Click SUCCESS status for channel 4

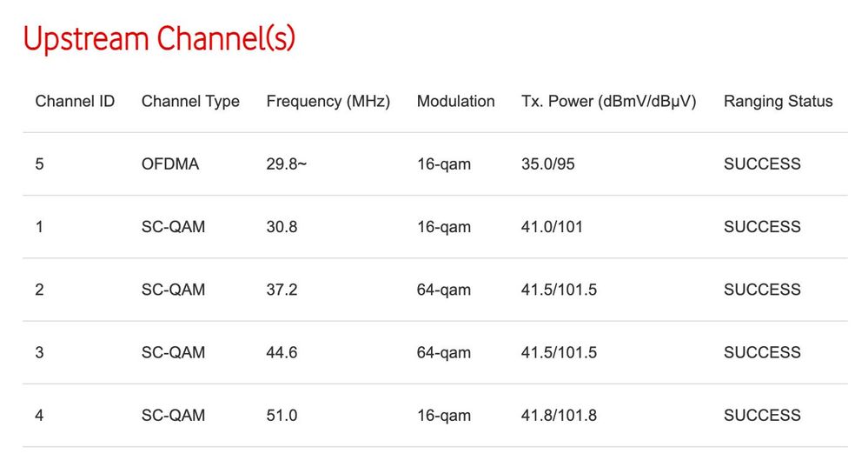coord(762,416)
